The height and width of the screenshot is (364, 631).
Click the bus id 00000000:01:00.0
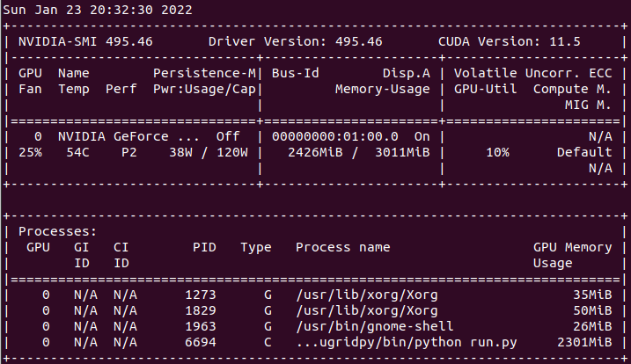(335, 136)
